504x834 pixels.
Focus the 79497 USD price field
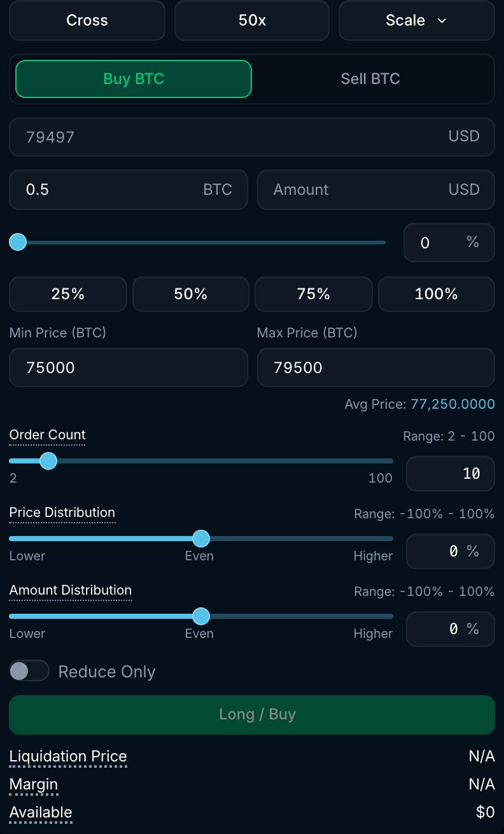point(252,137)
